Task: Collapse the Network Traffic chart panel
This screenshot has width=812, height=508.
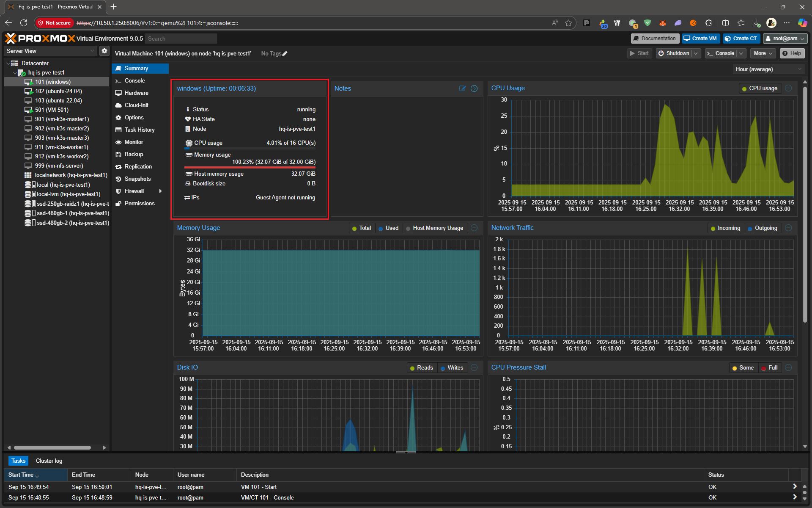Action: (x=788, y=228)
